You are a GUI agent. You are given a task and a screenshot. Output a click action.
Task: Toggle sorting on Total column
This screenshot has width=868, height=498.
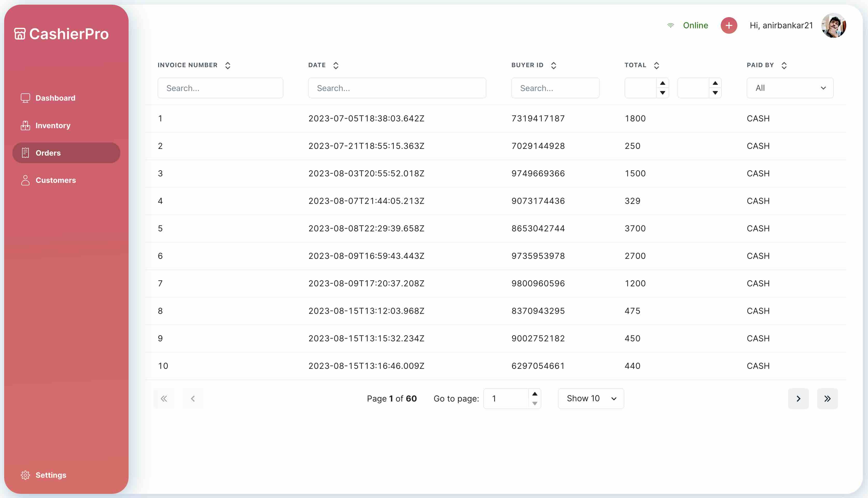click(656, 65)
